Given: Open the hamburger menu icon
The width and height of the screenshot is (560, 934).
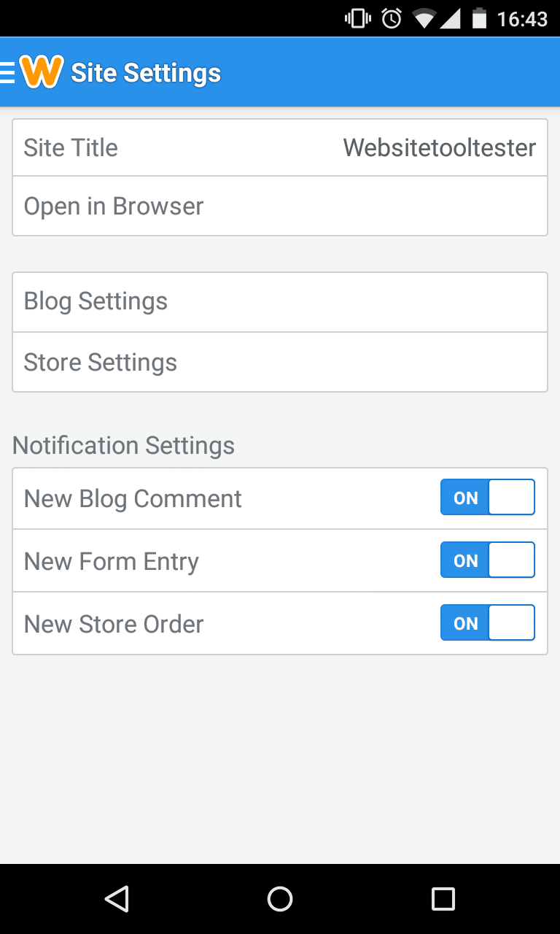Looking at the screenshot, I should (x=7, y=72).
